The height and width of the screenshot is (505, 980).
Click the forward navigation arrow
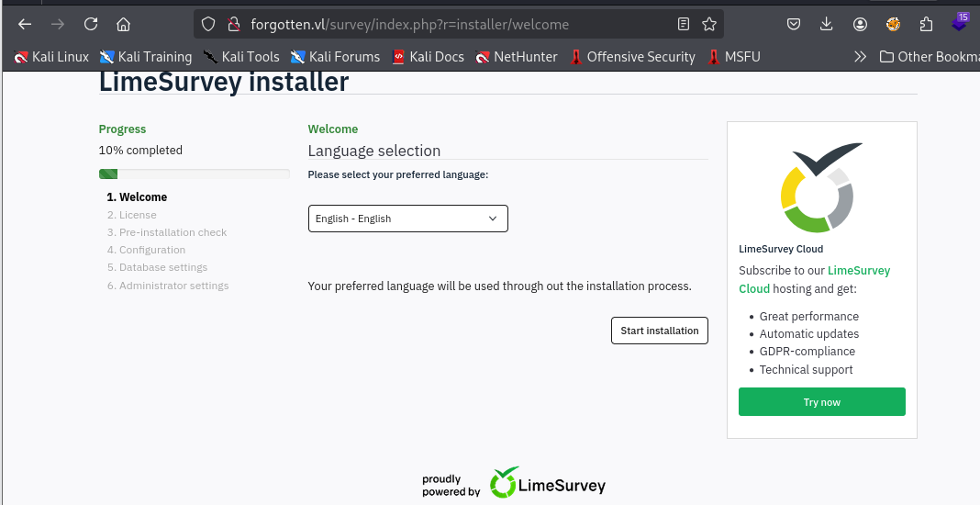pyautogui.click(x=58, y=25)
